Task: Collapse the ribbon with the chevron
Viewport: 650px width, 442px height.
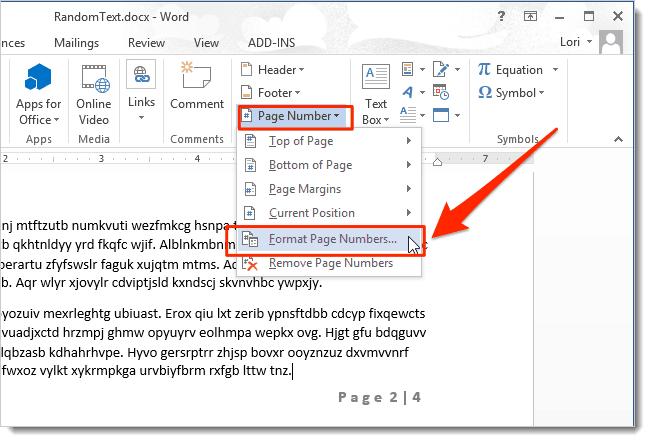Action: [x=618, y=139]
